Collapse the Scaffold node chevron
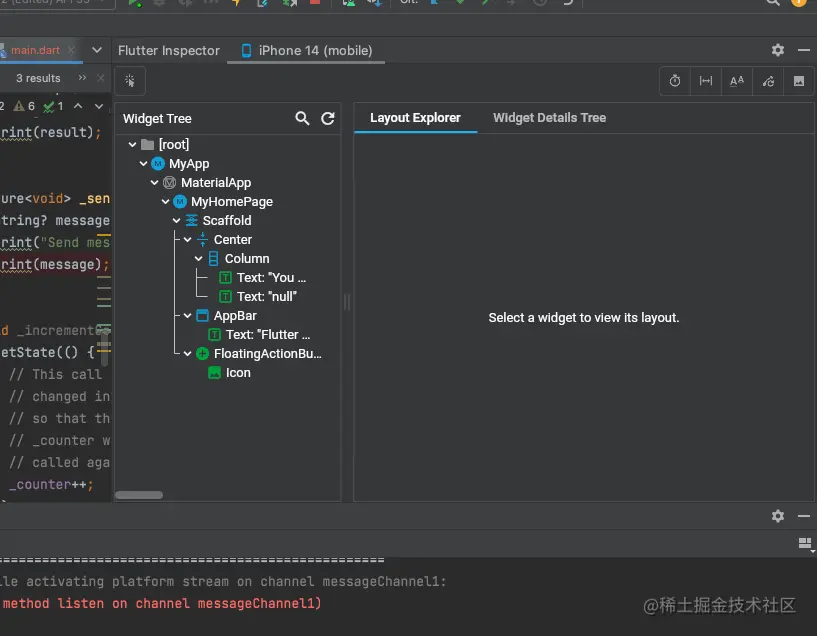Screen dimensions: 817x636 (x=177, y=221)
